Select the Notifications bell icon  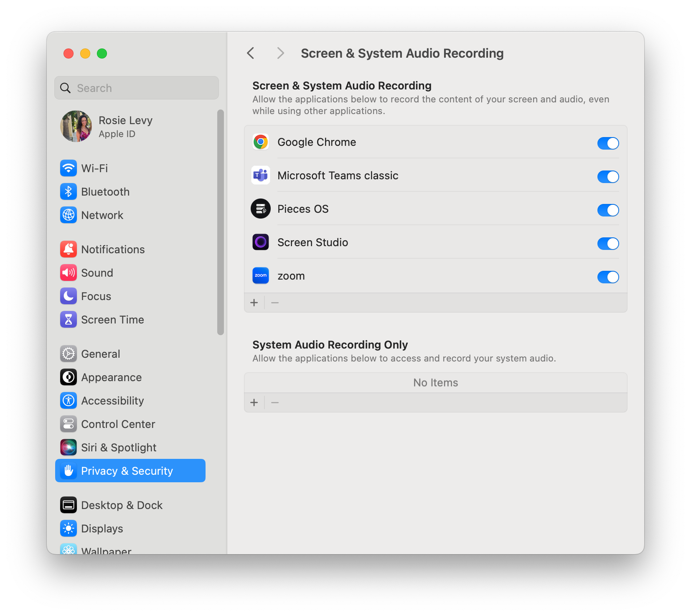(69, 249)
